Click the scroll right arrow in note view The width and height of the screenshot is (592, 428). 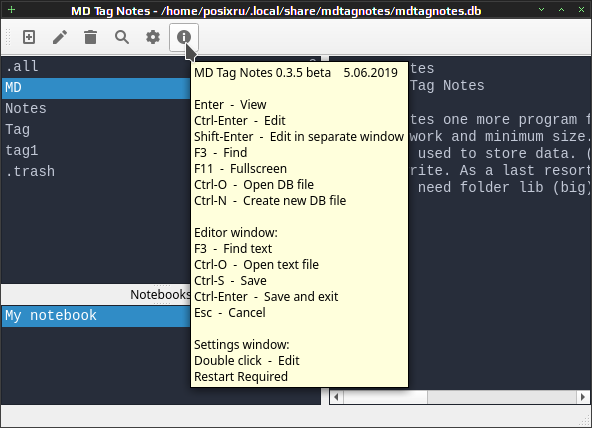pos(583,397)
